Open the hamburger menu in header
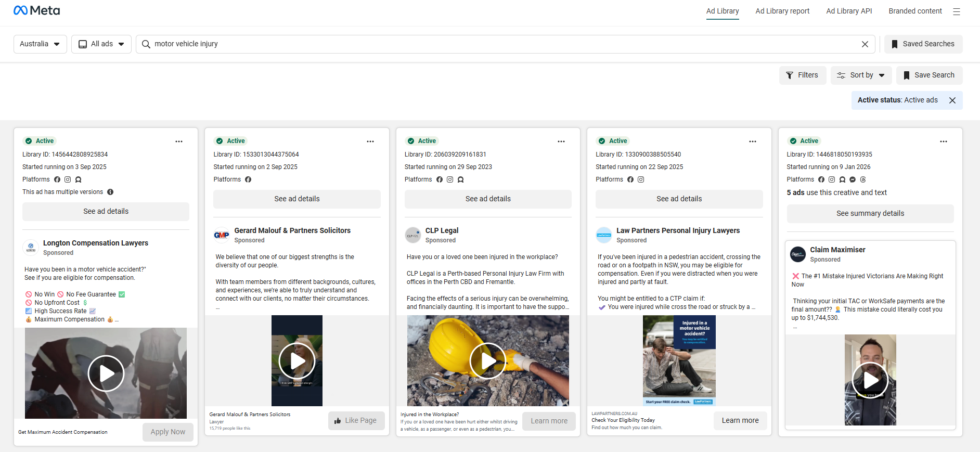The height and width of the screenshot is (452, 980). [x=956, y=11]
